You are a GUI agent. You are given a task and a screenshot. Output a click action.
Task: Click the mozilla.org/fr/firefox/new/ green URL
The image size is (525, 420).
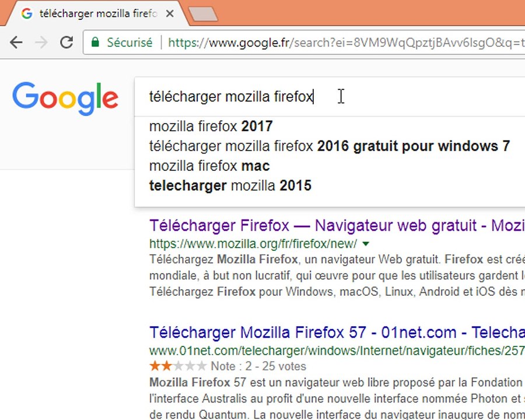(x=253, y=244)
